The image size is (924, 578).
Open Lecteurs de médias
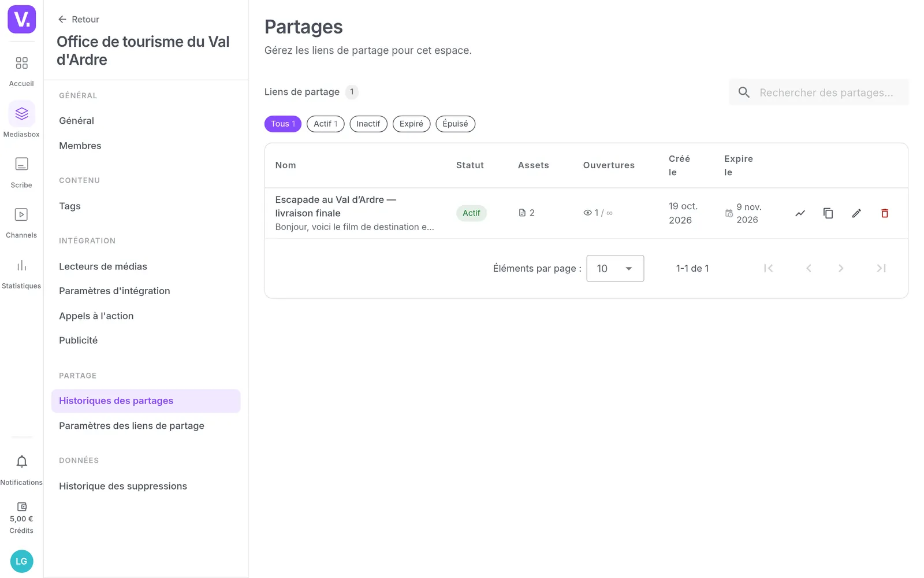(146, 266)
